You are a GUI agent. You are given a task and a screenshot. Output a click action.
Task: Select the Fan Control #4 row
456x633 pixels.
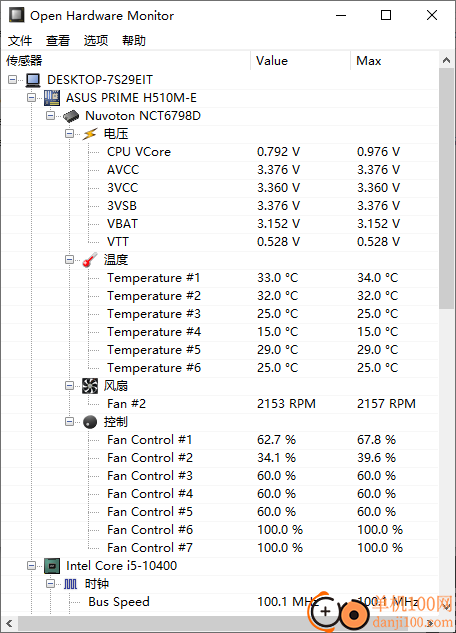click(220, 494)
